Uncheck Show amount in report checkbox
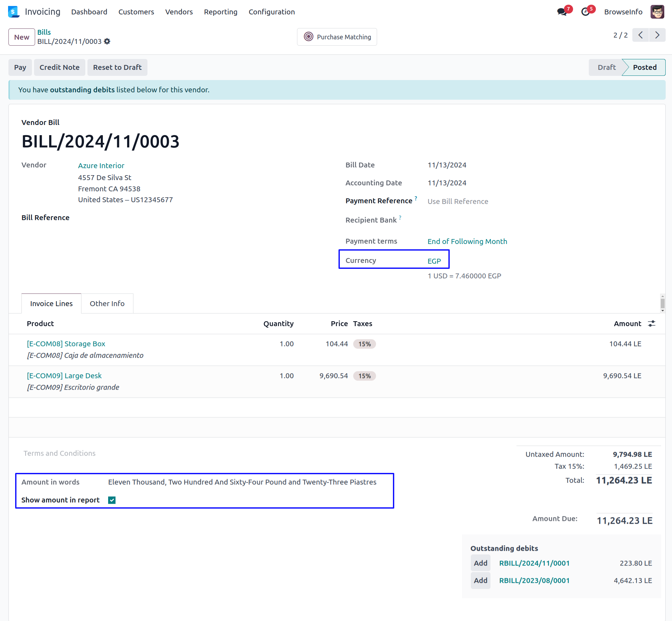The height and width of the screenshot is (621, 672). [112, 500]
